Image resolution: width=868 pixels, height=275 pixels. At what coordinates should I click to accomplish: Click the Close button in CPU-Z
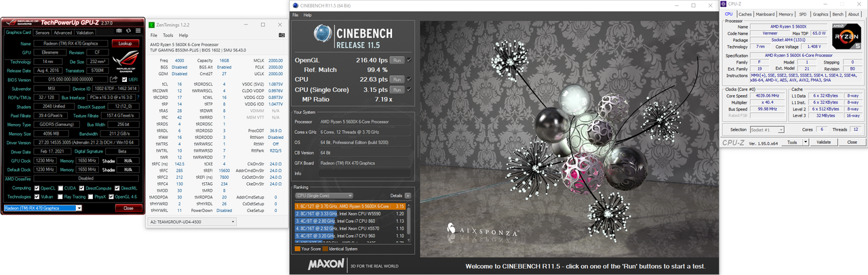[852, 142]
